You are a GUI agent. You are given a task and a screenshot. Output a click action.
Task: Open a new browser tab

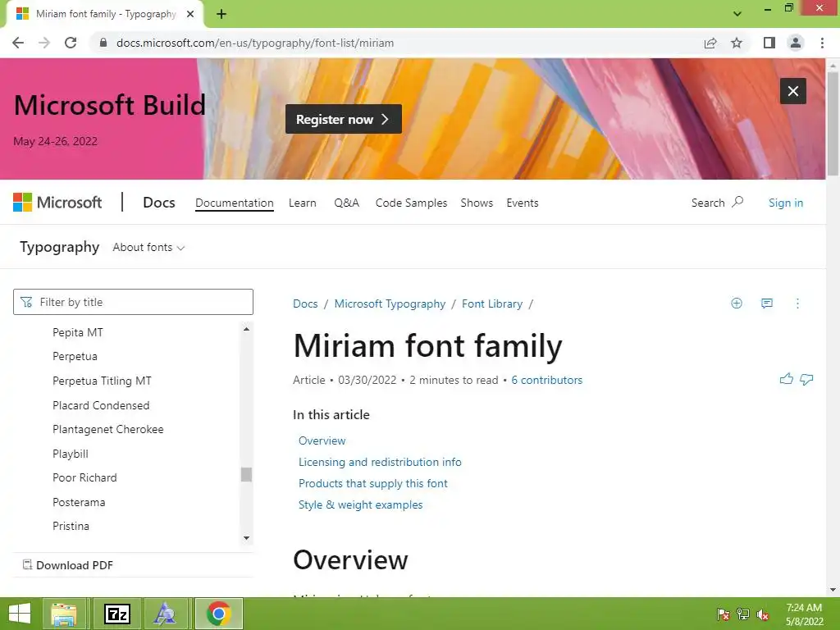[x=221, y=14]
